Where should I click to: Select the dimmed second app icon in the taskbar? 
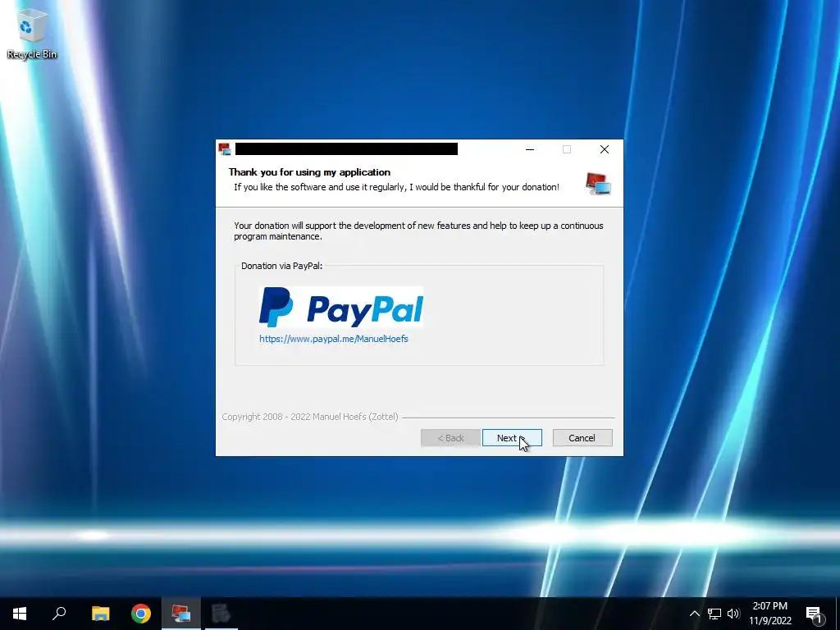pos(221,614)
